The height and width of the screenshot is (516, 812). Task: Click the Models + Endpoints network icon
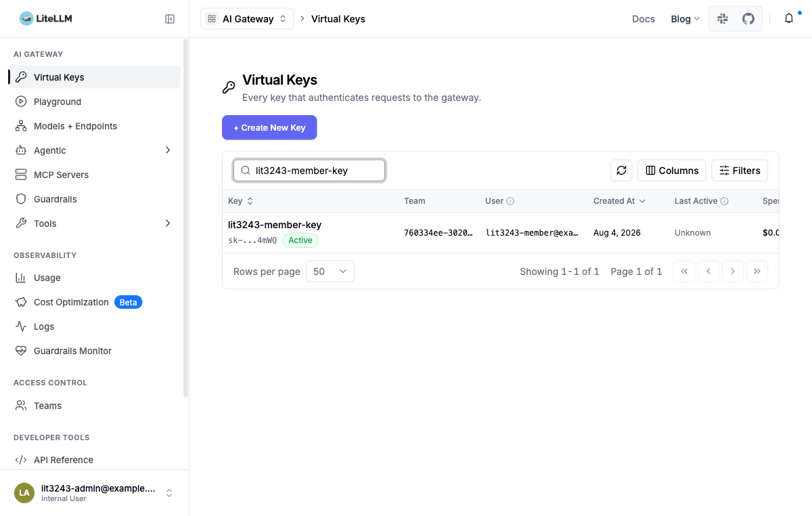pyautogui.click(x=21, y=126)
